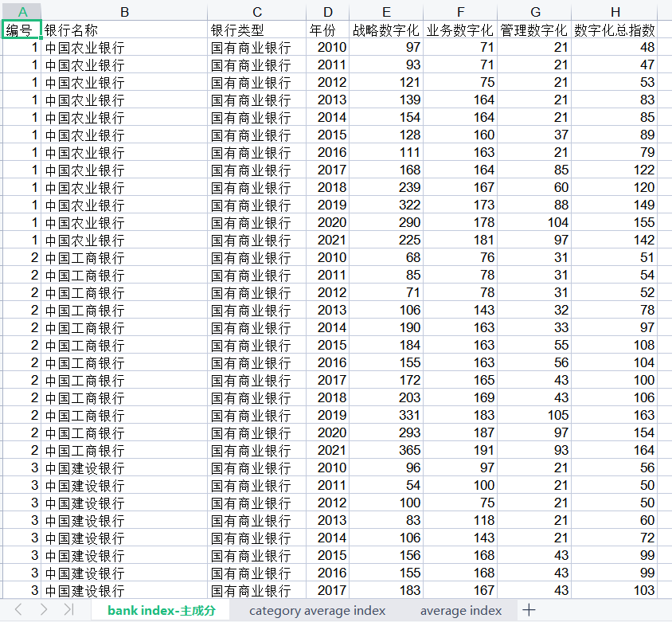Click 战略数字化 value 331
672x622 pixels.
tap(386, 416)
